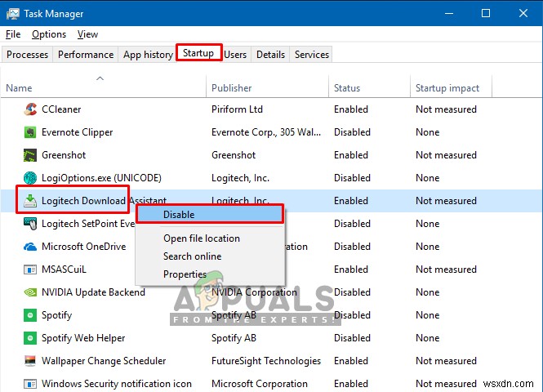Click the FutureSight Technologies publisher cell

click(x=266, y=361)
